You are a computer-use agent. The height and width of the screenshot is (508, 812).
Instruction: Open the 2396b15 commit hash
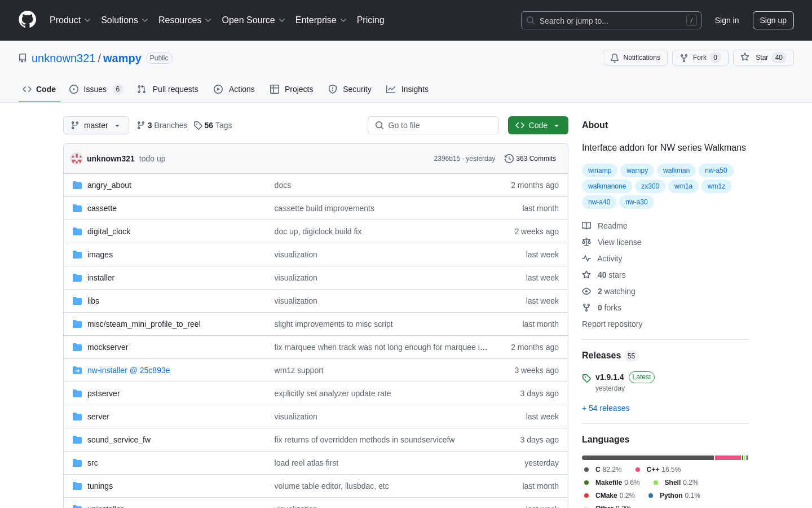pos(447,159)
